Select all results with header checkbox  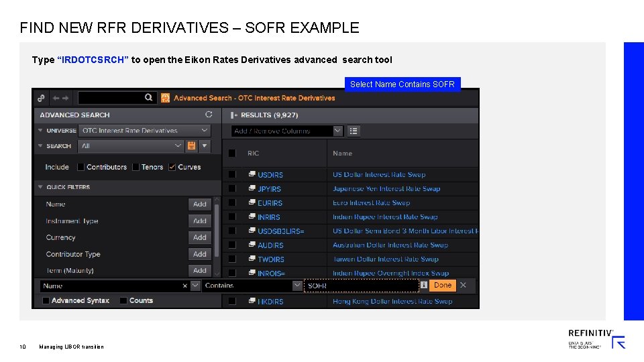click(x=232, y=153)
